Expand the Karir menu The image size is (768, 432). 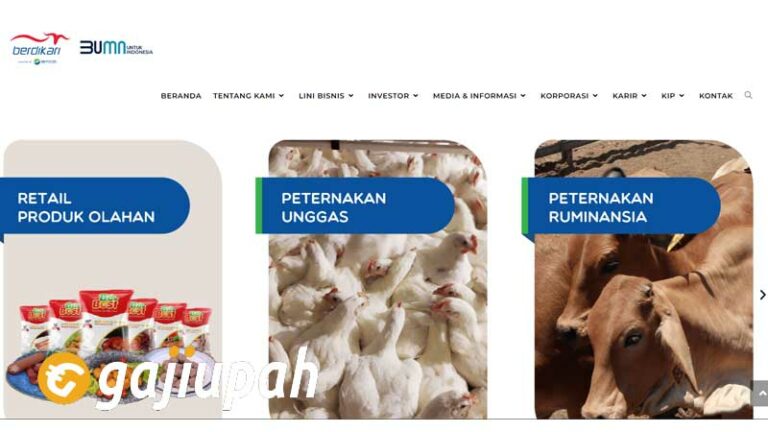630,96
